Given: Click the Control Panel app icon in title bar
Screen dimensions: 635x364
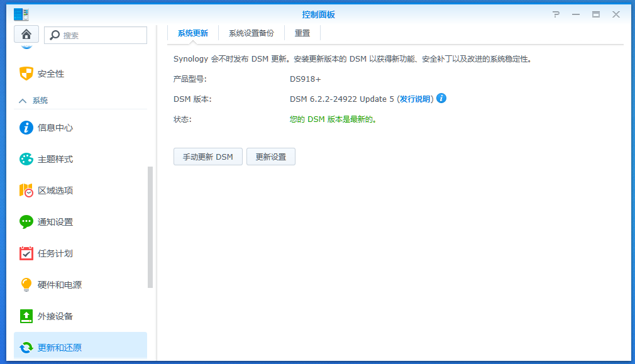Looking at the screenshot, I should point(21,14).
